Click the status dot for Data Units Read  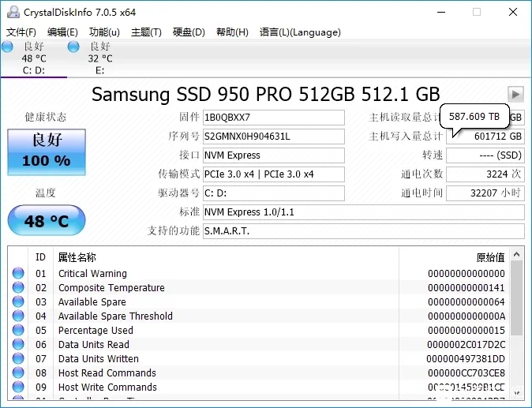[x=18, y=344]
